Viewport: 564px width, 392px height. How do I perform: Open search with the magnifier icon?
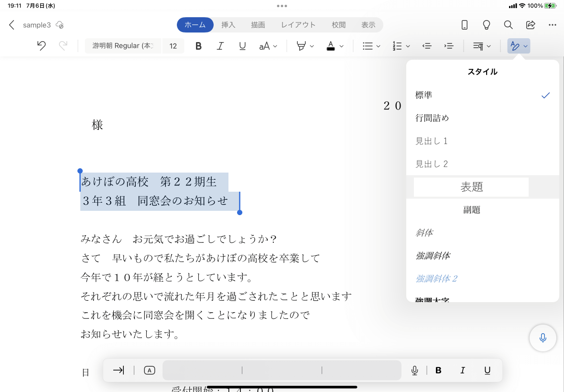[x=508, y=25]
